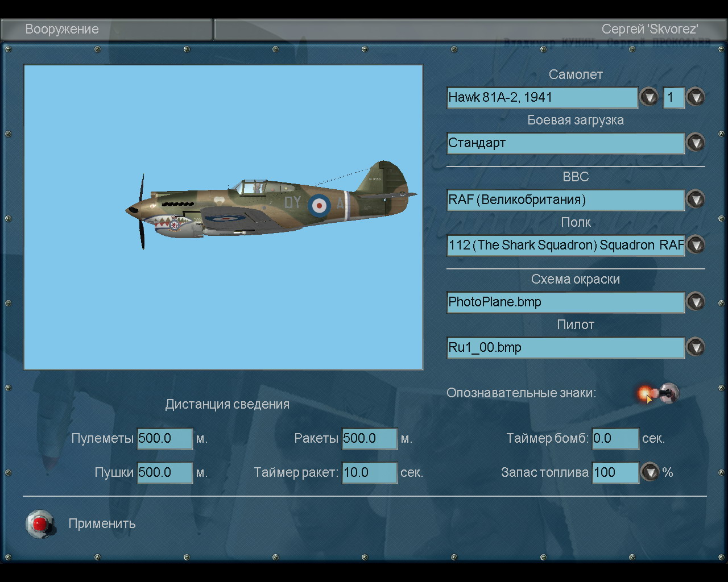Toggle the Опознавательные знаки switch
728x582 pixels.
tap(660, 393)
